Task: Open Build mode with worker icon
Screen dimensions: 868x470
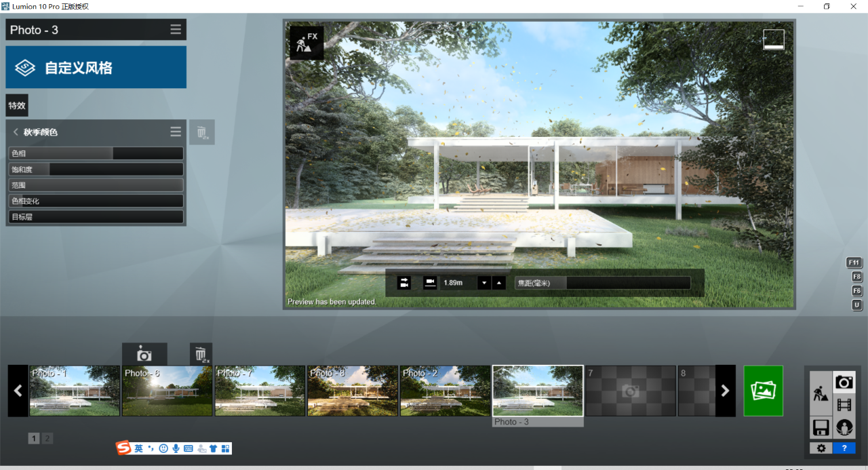Action: 821,393
